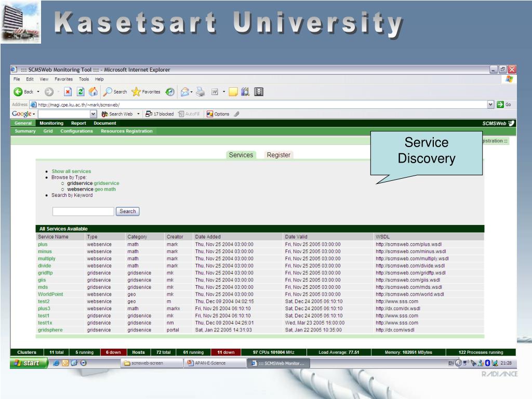Viewport: 532px width, 399px height.
Task: Click the Mail envelope icon
Action: [x=185, y=91]
